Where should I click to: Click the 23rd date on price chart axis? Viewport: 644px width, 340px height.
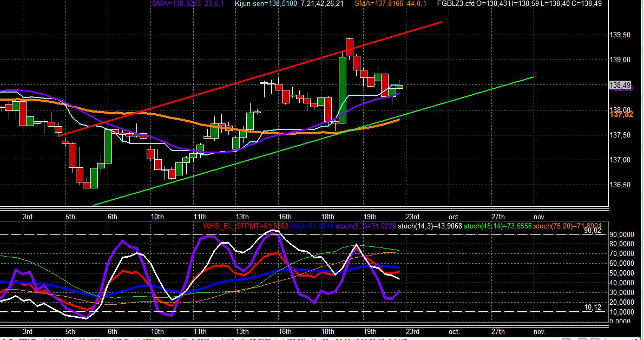tap(412, 217)
